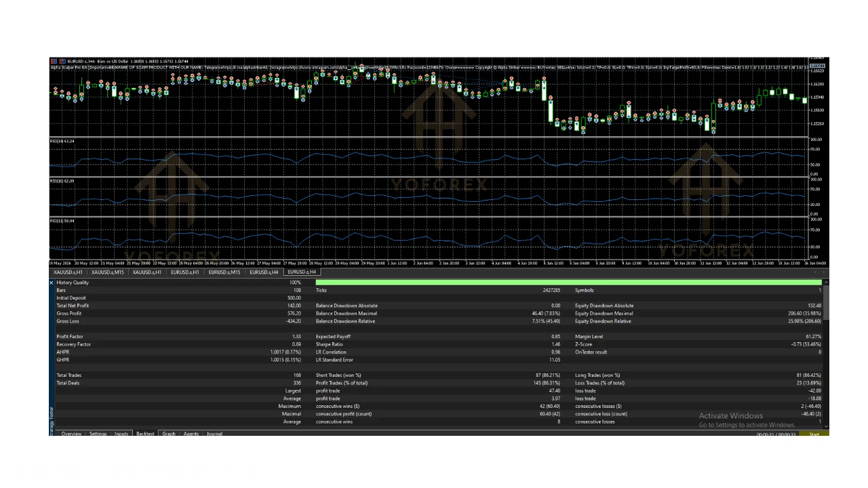Click the RSI(11) 58.94 indicator label

[62, 221]
